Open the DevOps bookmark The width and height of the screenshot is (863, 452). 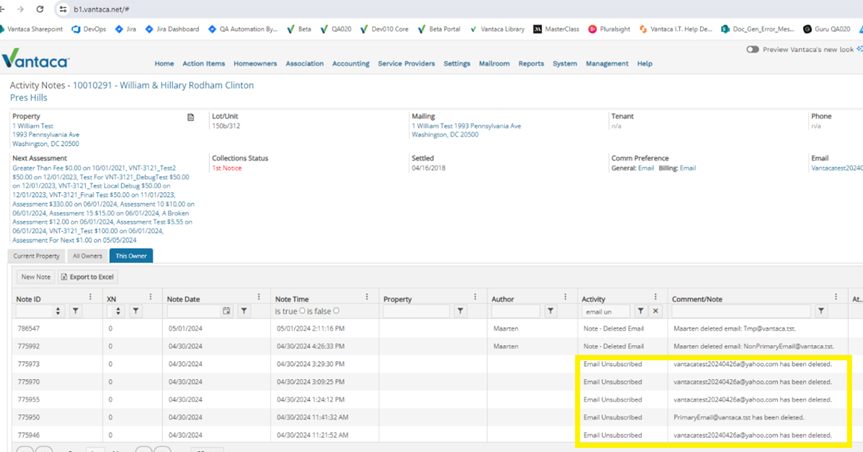click(x=89, y=29)
